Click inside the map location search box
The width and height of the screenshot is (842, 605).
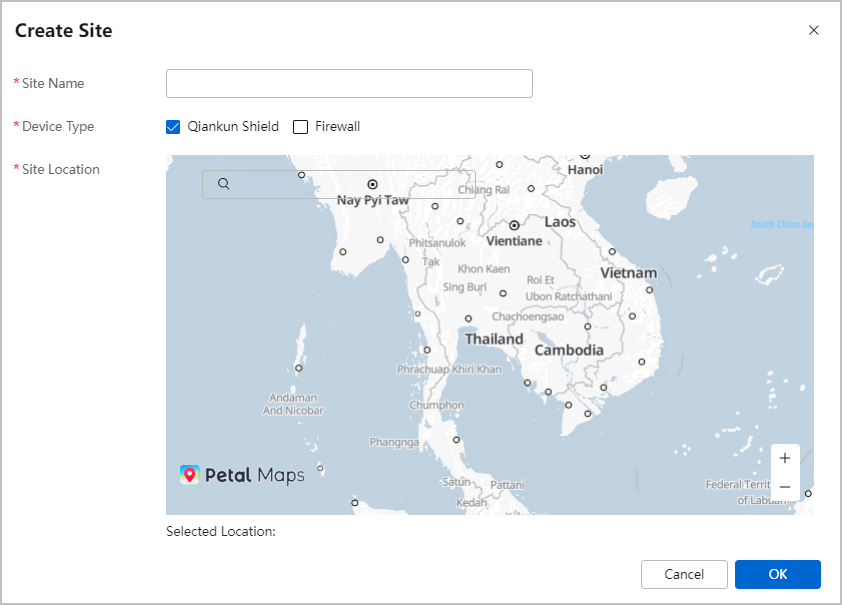pyautogui.click(x=338, y=184)
